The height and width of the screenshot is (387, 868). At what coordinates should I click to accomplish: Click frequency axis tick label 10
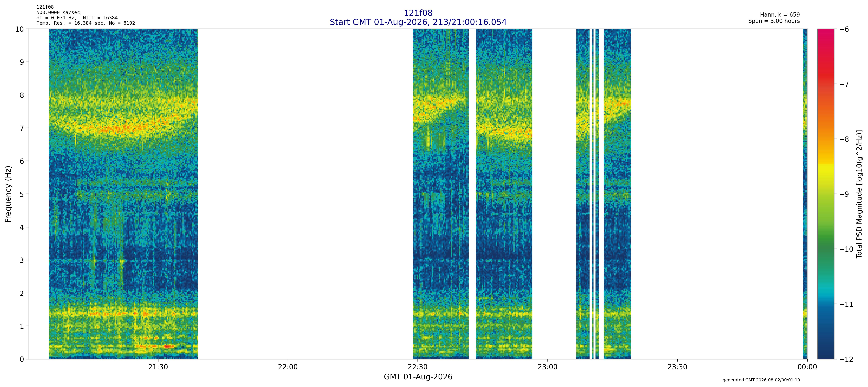point(20,29)
